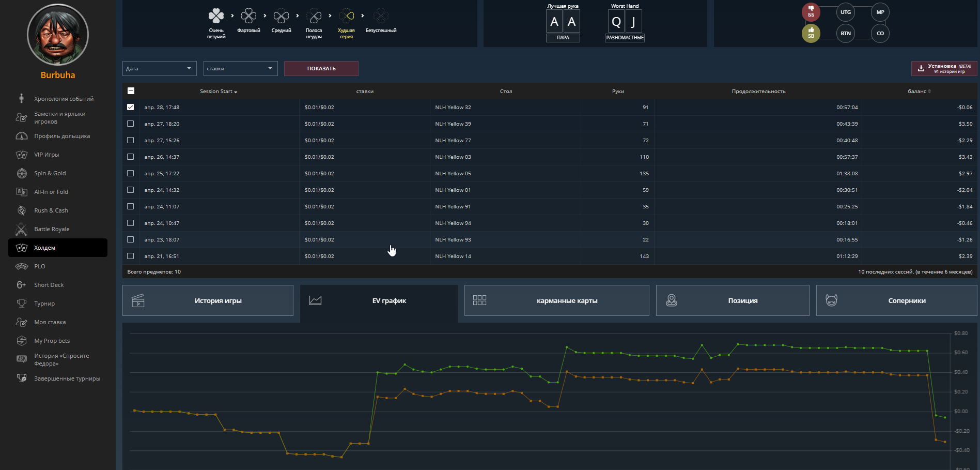Check session апр. 23, 18:07
The image size is (980, 470).
pos(130,239)
